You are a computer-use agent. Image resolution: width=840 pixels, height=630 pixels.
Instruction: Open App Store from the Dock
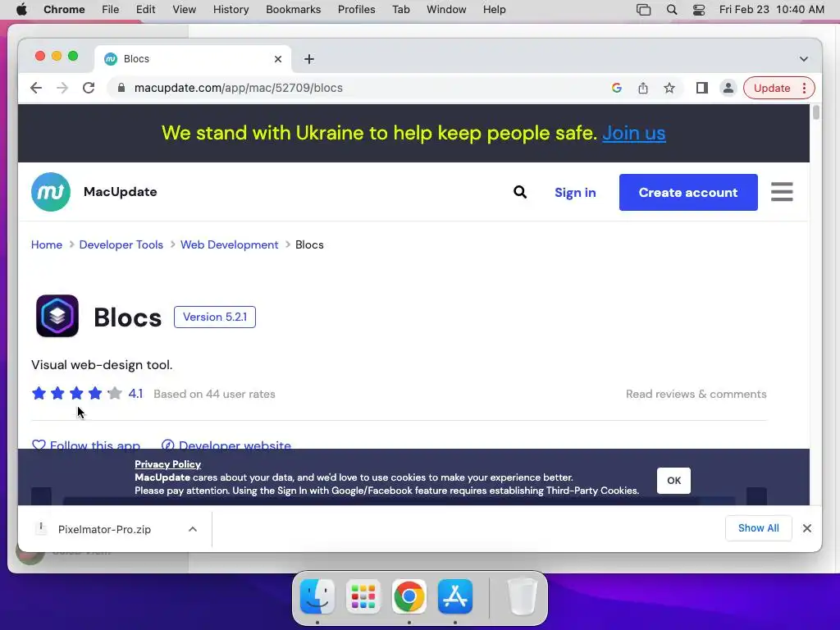[454, 596]
